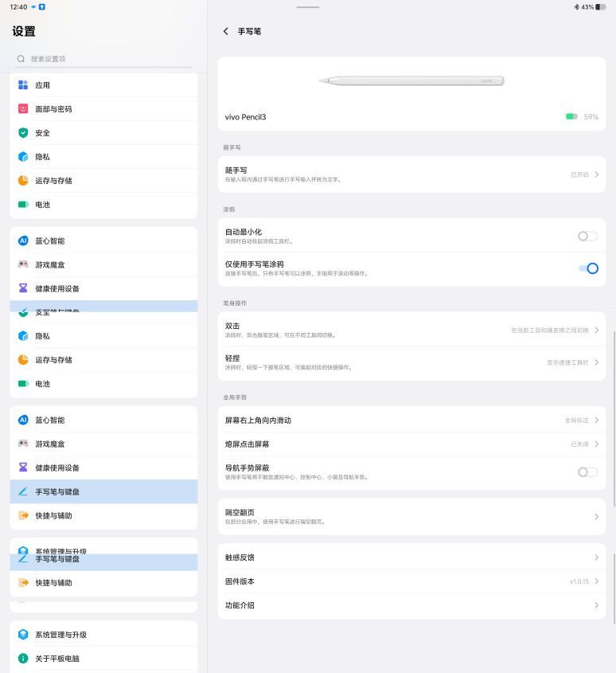Turn off 仅使用手写笔涂鸦 switch
This screenshot has width=616, height=673.
click(589, 268)
